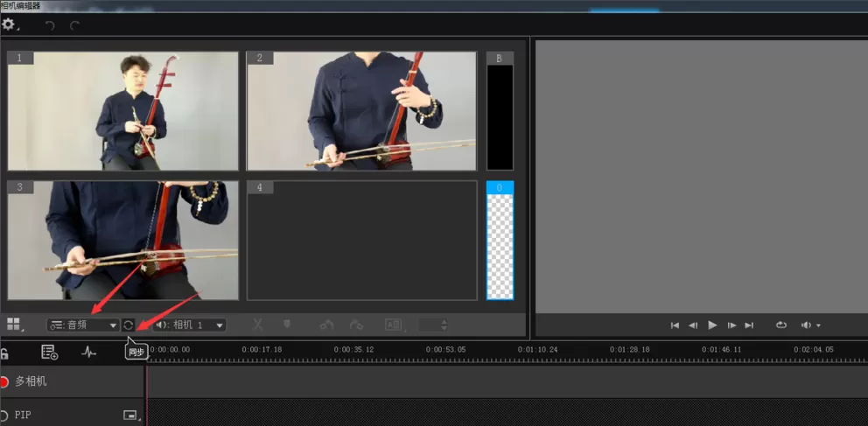Select the empty camera 4 slot

pyautogui.click(x=361, y=240)
